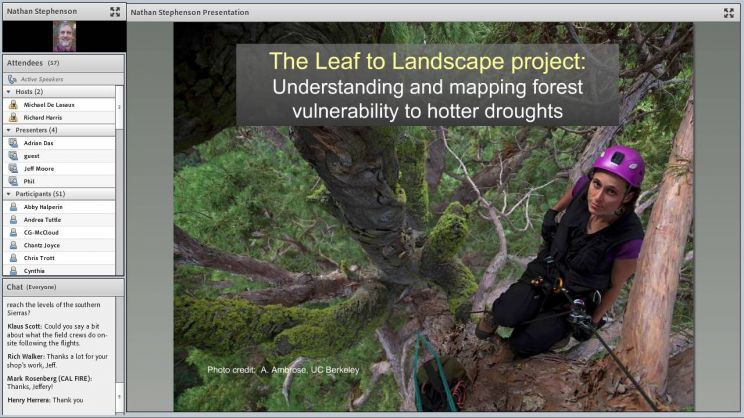Expand the Nathan Stephenson Presentation pod to full screen
The width and height of the screenshot is (744, 418).
729,13
